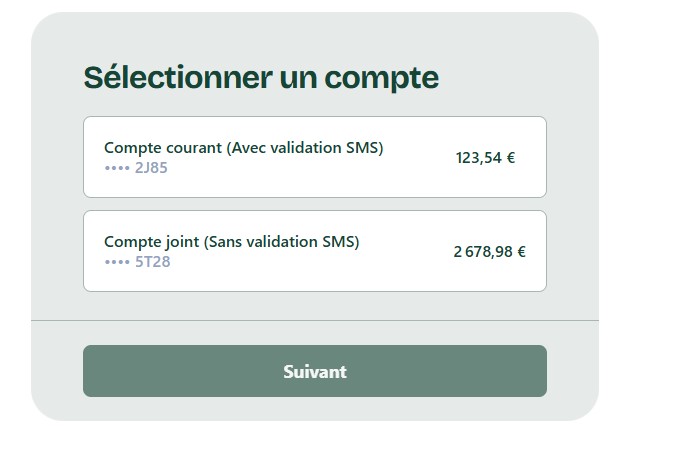Click the 123,54 € balance amount
This screenshot has height=462, width=682.
(485, 157)
